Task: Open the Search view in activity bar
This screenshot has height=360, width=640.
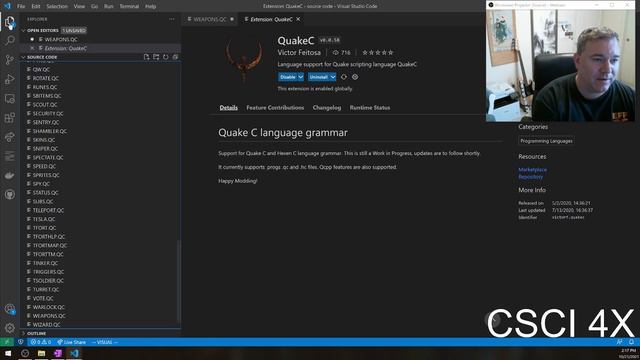Action: tap(9, 40)
